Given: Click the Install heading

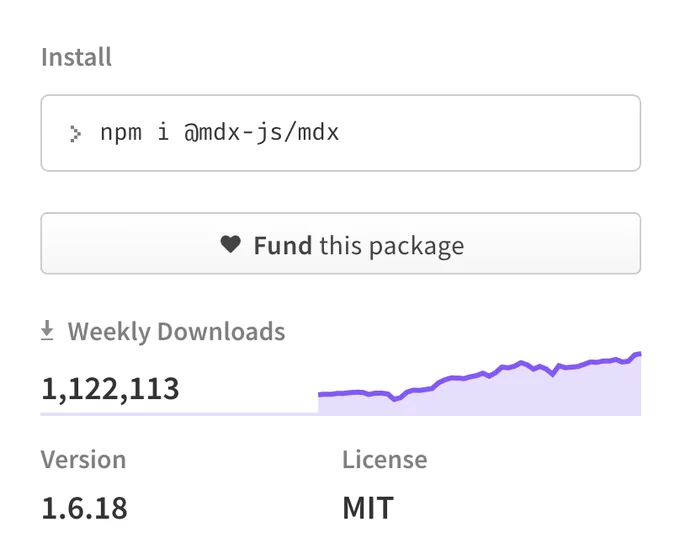Looking at the screenshot, I should point(76,57).
